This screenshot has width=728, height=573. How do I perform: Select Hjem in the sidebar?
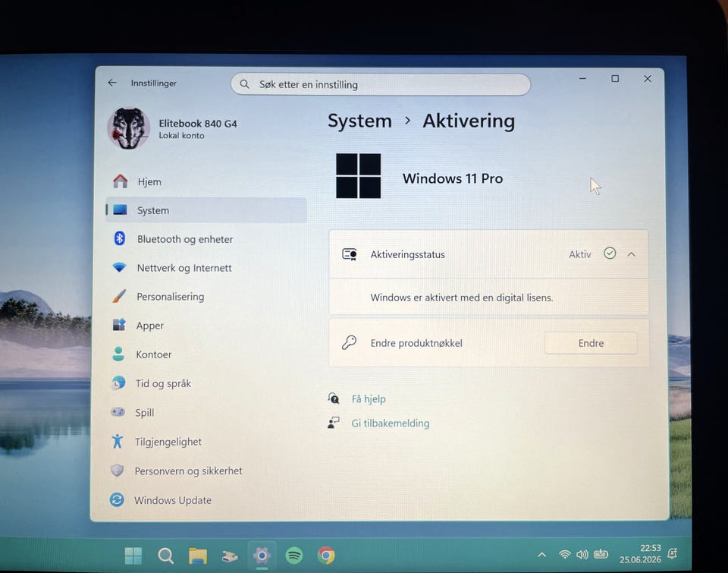206,181
